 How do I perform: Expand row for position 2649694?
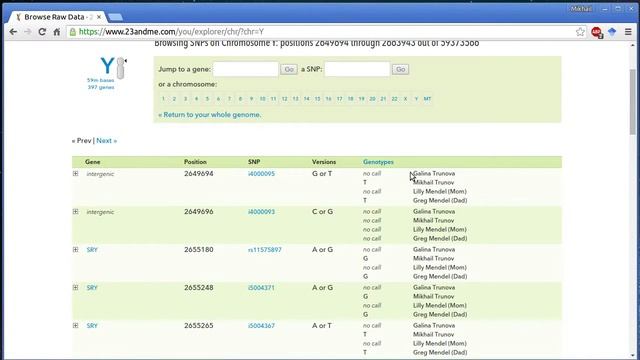point(76,173)
